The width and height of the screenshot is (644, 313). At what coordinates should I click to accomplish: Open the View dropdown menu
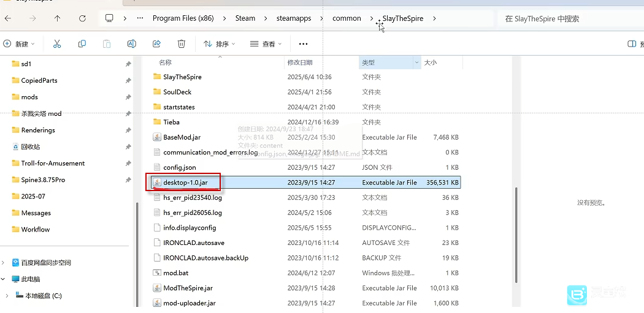(266, 44)
